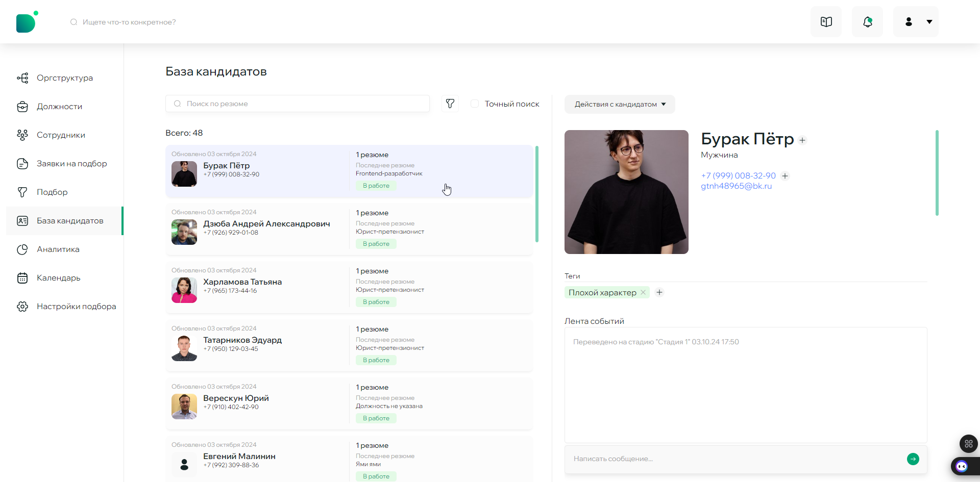Image resolution: width=980 pixels, height=482 pixels.
Task: Click candidate list scrollbar
Action: click(x=537, y=194)
